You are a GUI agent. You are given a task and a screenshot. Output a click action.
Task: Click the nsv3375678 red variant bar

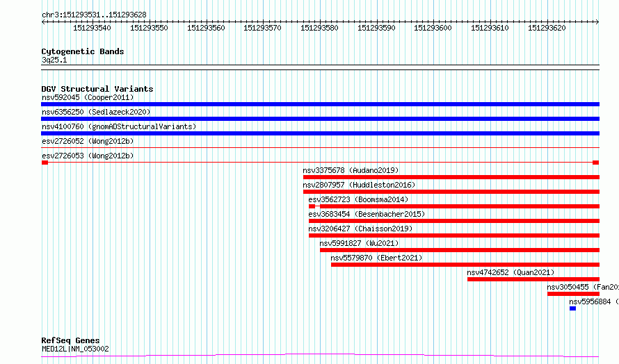[x=451, y=177]
